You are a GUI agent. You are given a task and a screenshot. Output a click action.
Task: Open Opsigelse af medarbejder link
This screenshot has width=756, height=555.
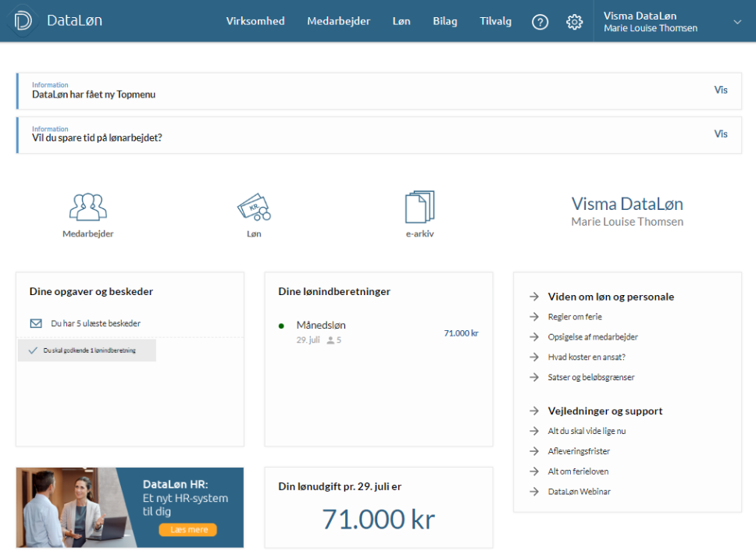[593, 336]
